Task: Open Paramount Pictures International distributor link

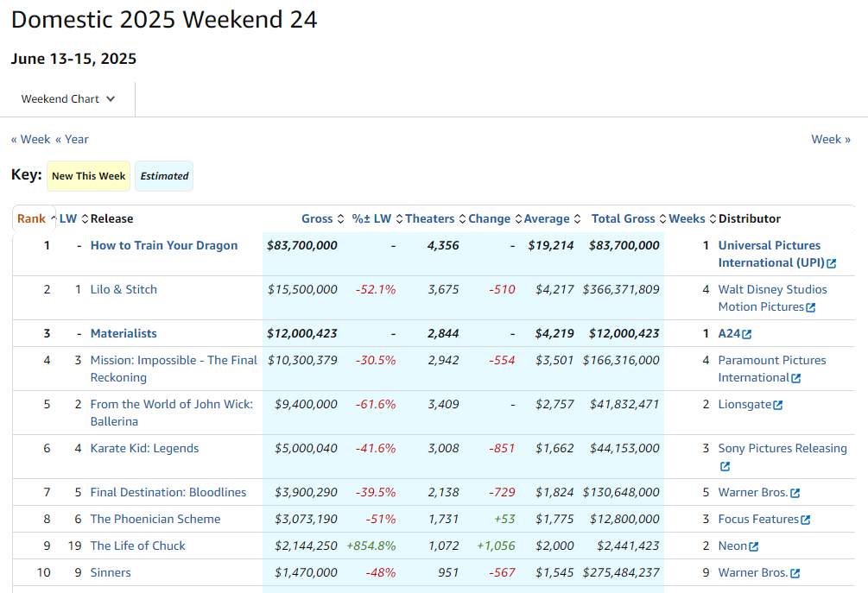Action: pos(771,369)
